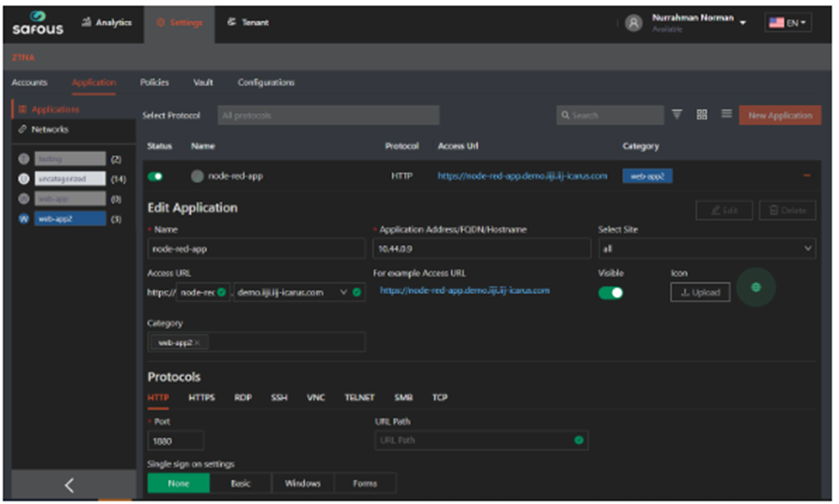Select None single sign on option
This screenshot has width=839, height=504.
click(x=179, y=483)
